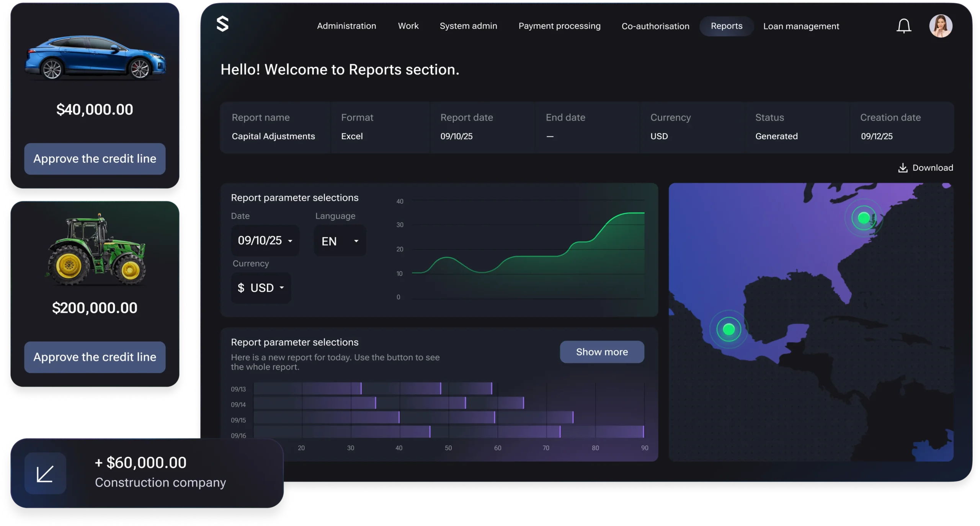Open the notifications bell
Viewport: 980px width, 526px height.
point(903,26)
